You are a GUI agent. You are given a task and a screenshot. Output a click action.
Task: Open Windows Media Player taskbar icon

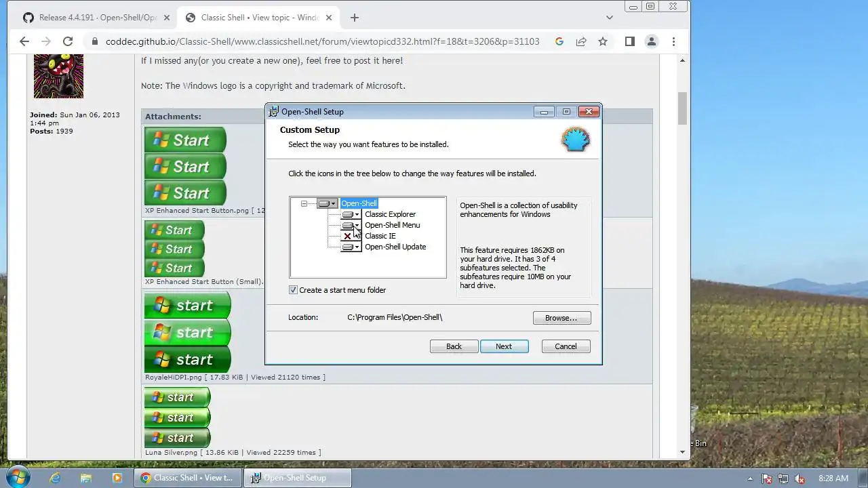click(117, 478)
